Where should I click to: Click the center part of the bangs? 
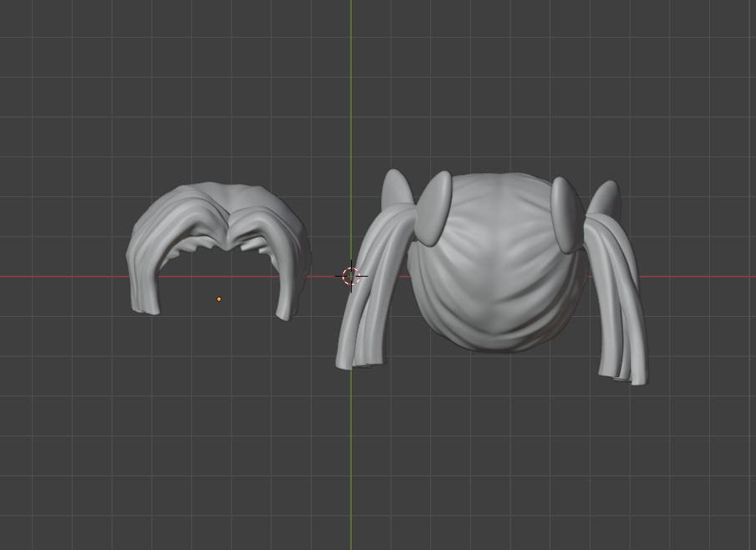coord(225,226)
